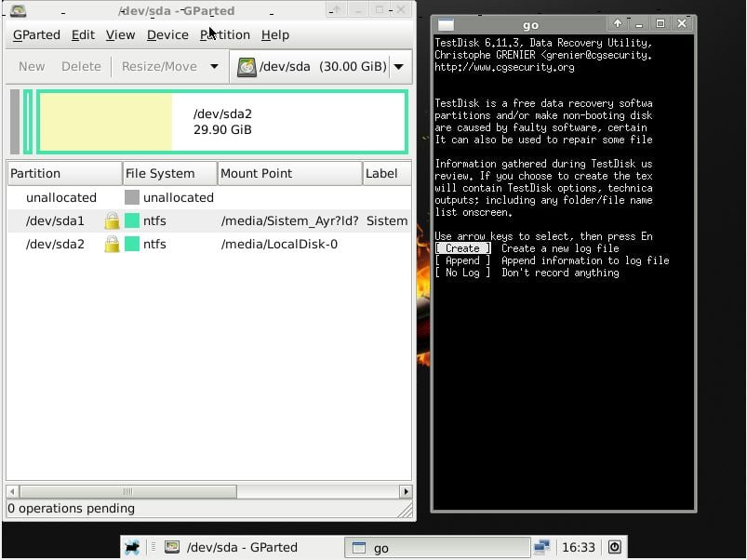Minimize the go terminal window
The image size is (747, 560).
639,23
